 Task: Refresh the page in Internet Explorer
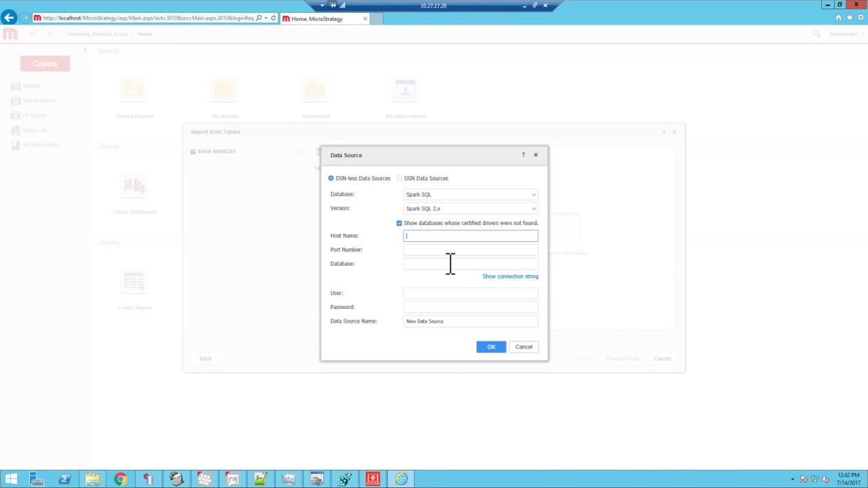click(x=273, y=18)
